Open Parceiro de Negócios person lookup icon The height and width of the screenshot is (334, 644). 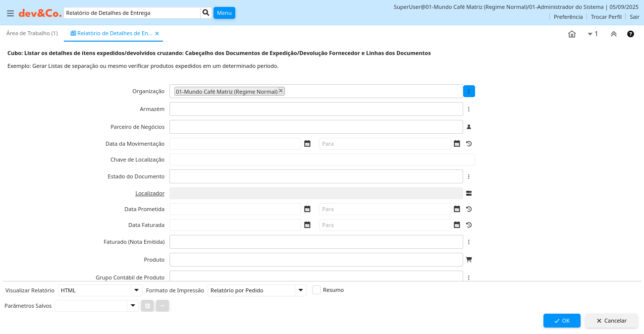coord(469,127)
